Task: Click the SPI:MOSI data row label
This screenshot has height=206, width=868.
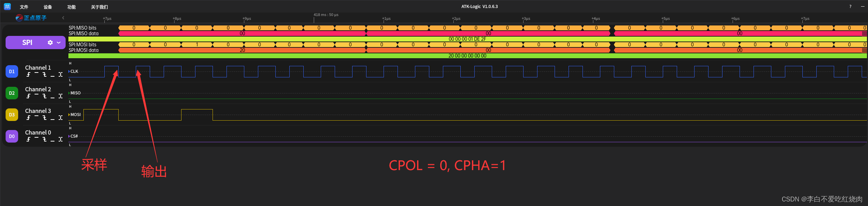Action: pos(83,50)
